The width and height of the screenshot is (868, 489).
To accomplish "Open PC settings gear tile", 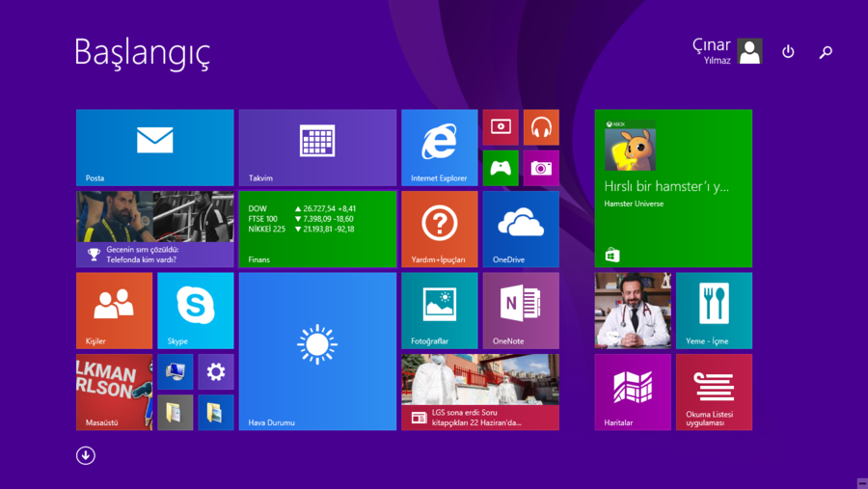I will [216, 371].
